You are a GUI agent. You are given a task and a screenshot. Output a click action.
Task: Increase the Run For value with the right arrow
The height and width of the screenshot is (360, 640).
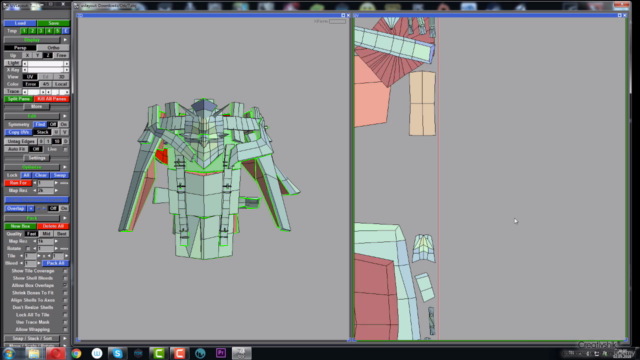pyautogui.click(x=56, y=183)
